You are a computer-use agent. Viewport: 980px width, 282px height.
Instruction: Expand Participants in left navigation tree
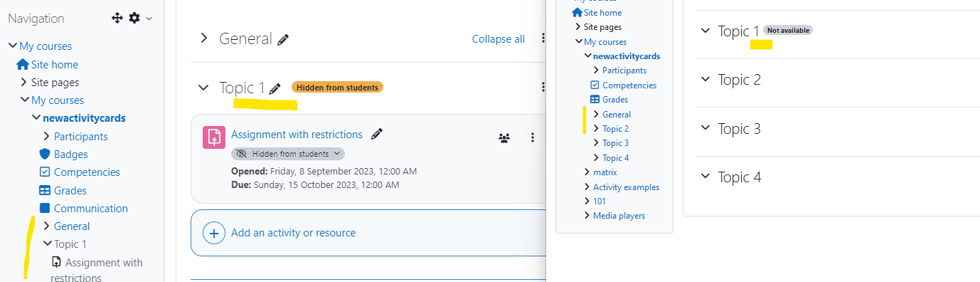pyautogui.click(x=46, y=136)
